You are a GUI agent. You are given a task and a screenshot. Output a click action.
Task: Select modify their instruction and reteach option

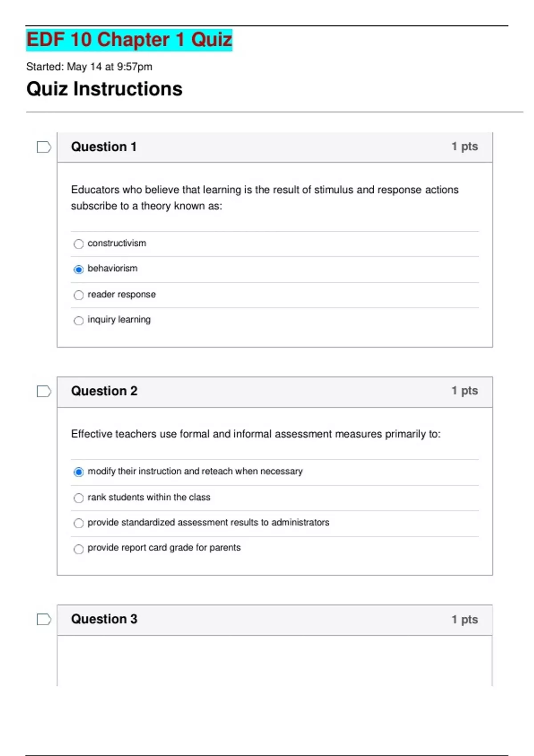coord(79,472)
